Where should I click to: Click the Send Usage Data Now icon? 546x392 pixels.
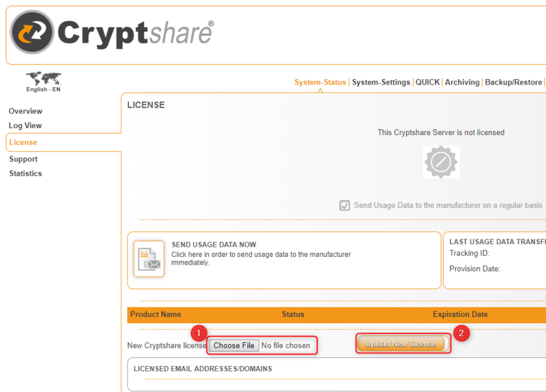(149, 258)
